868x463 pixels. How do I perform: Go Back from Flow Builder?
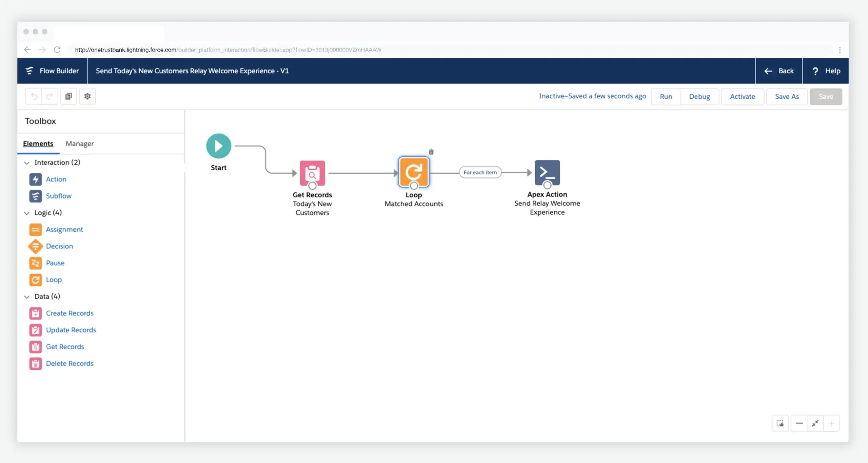coord(779,71)
